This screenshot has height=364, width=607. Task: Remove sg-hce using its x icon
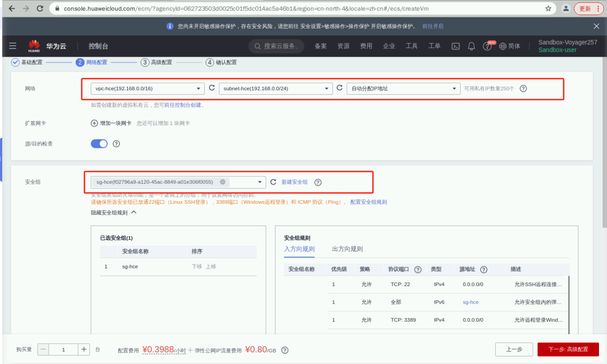(223, 182)
